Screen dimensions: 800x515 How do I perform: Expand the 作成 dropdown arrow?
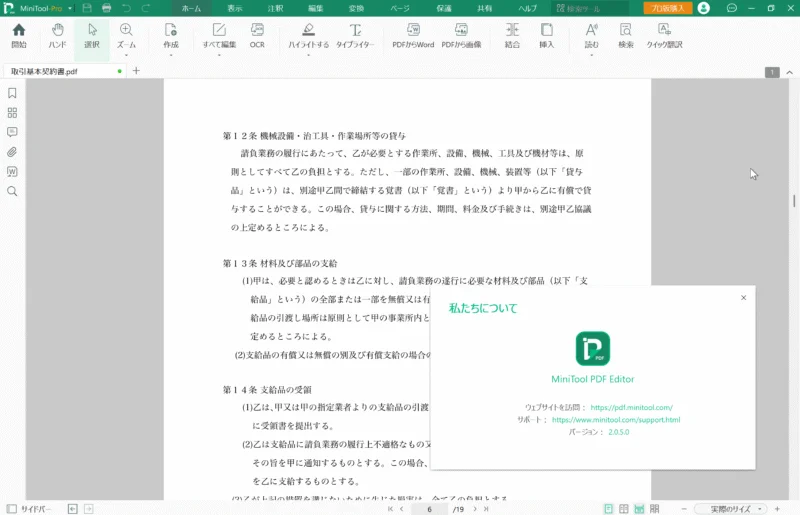tap(171, 55)
